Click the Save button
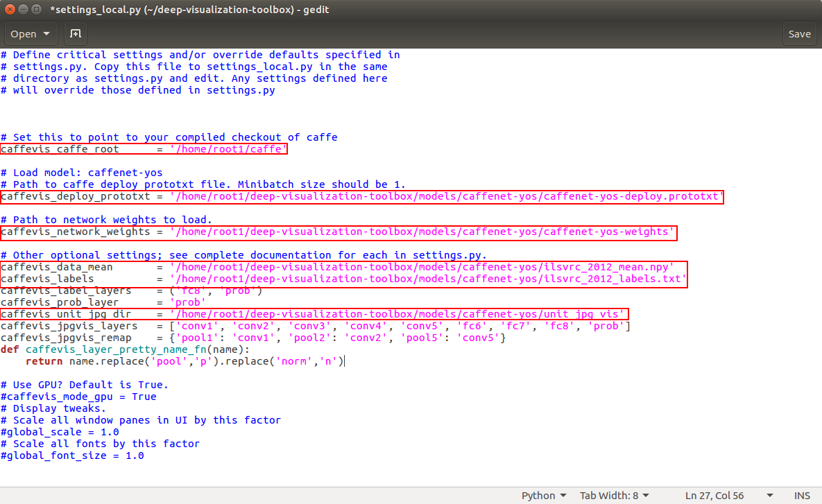 tap(799, 33)
